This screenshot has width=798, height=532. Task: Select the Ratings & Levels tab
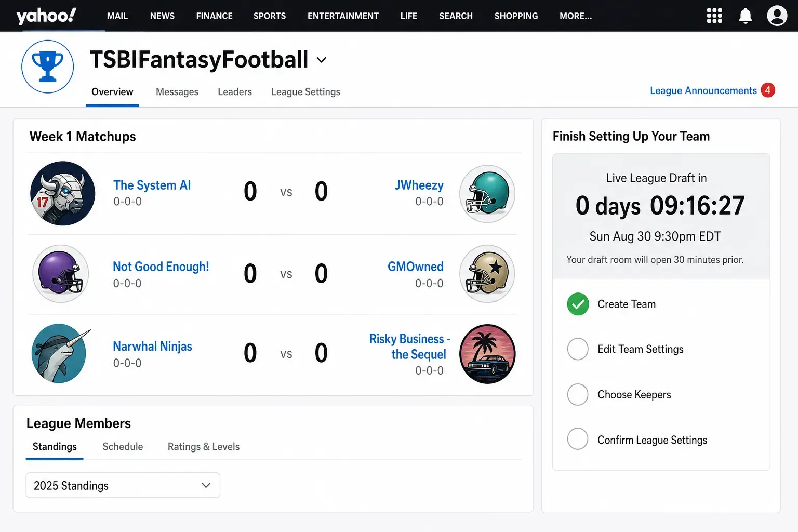point(204,447)
